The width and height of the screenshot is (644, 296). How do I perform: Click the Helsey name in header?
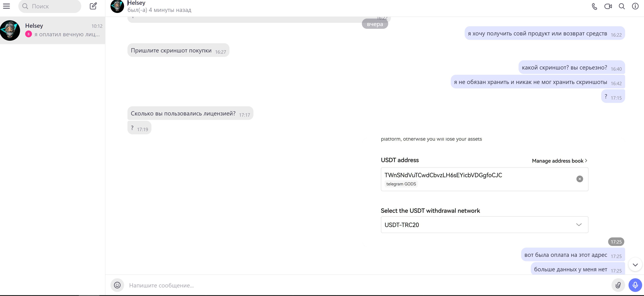[x=136, y=3]
